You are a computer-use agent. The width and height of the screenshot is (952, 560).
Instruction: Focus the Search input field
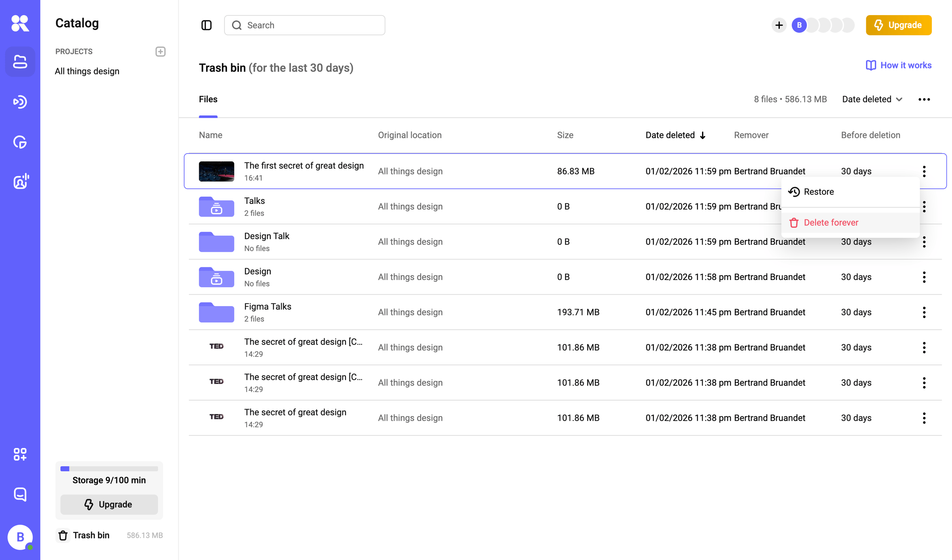pyautogui.click(x=304, y=25)
